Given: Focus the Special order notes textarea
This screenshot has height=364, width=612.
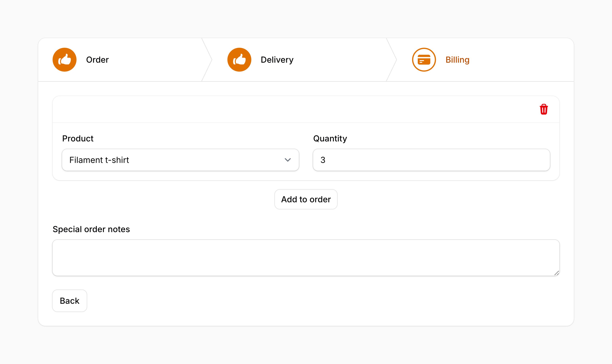Looking at the screenshot, I should [306, 258].
